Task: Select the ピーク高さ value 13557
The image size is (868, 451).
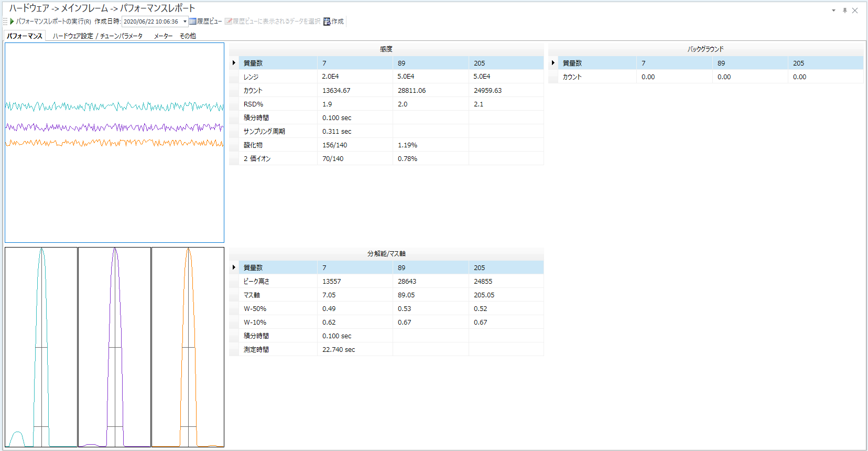Action: 355,281
